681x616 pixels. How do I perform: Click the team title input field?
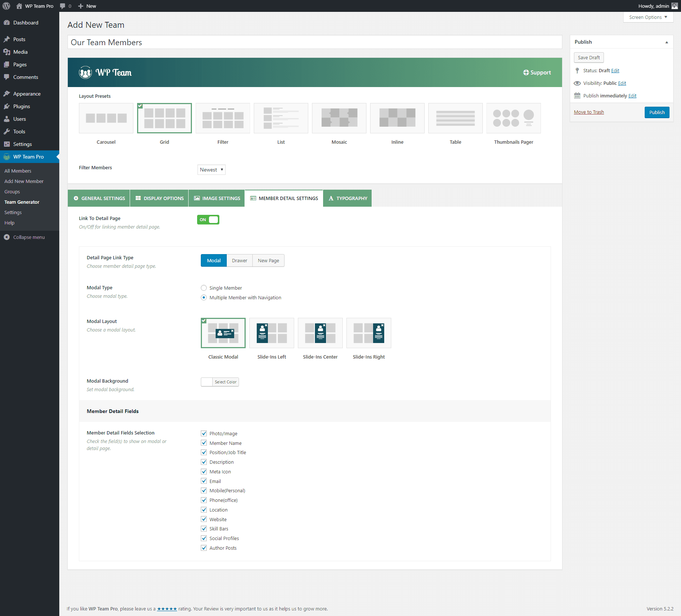click(315, 42)
